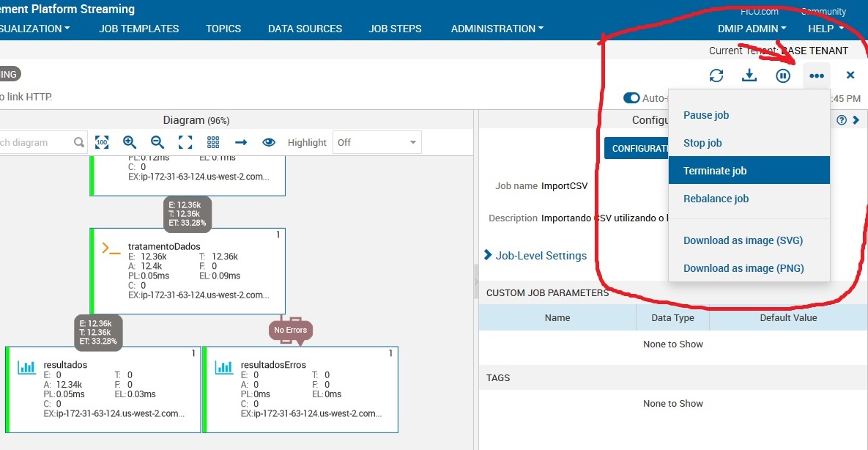
Task: Click the Zoom In icon on the diagram toolbar
Action: coord(130,142)
